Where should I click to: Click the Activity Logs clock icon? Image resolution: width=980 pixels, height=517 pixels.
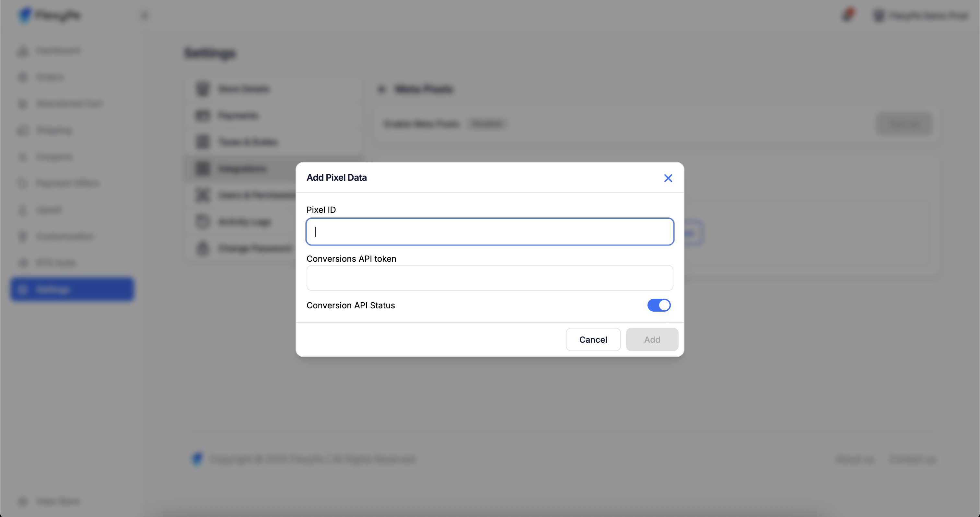click(x=203, y=222)
